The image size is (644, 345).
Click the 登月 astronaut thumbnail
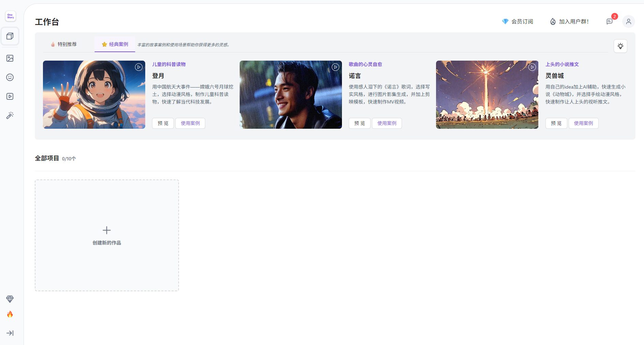click(94, 95)
